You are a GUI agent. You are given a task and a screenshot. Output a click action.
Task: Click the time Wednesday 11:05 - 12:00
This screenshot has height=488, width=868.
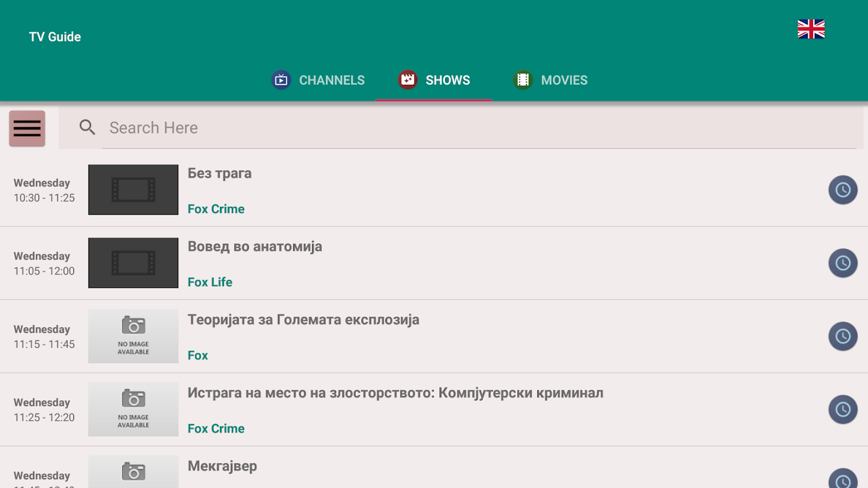click(x=44, y=264)
